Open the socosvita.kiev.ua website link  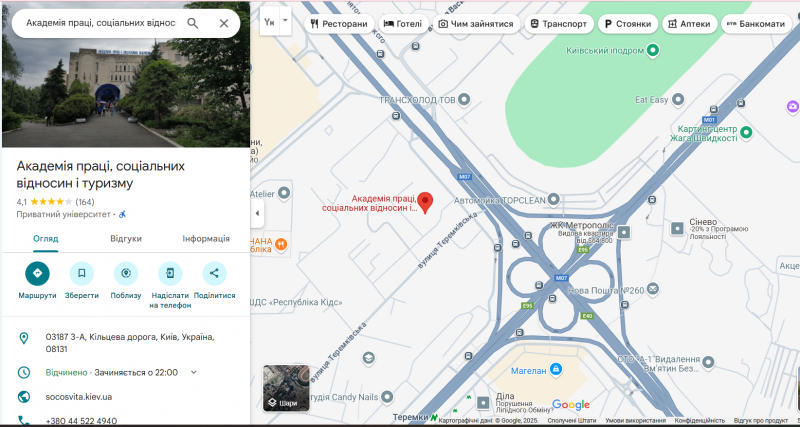pos(79,397)
